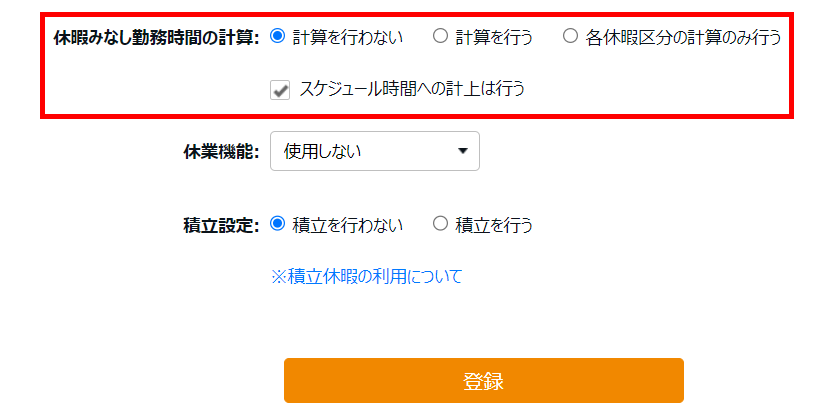Choose the 各休暇区分の計算のみ行う radio circle
Screen dimensions: 836x418
(570, 37)
